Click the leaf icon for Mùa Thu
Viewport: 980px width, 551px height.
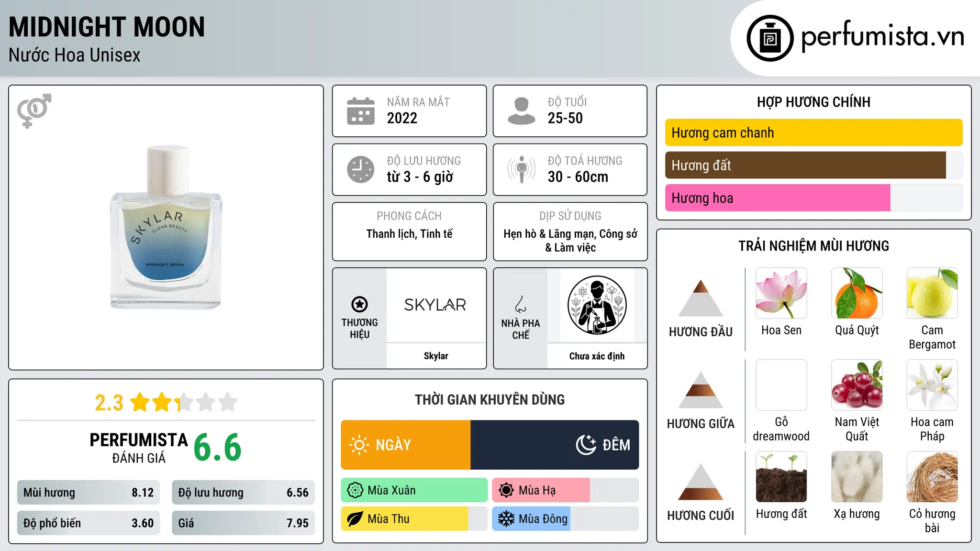click(x=355, y=519)
